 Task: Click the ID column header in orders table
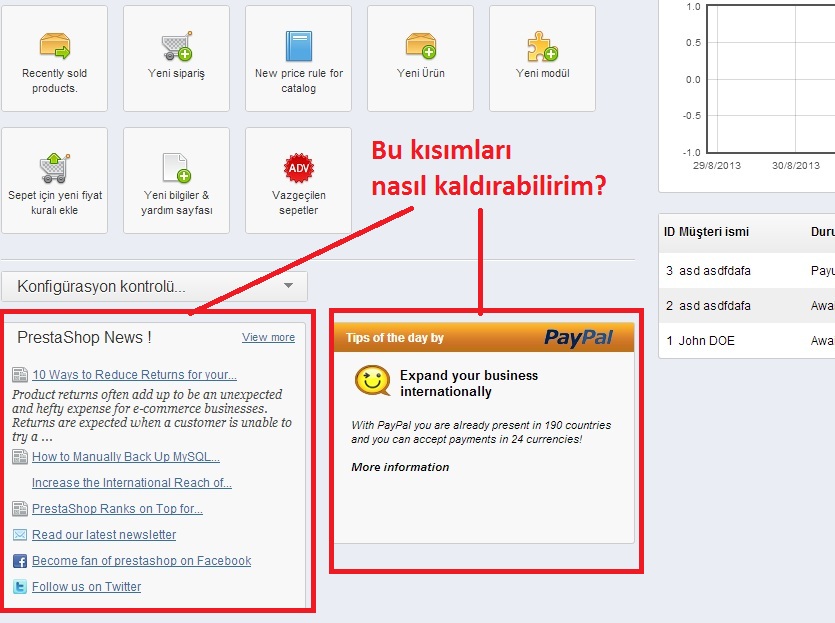pos(669,232)
